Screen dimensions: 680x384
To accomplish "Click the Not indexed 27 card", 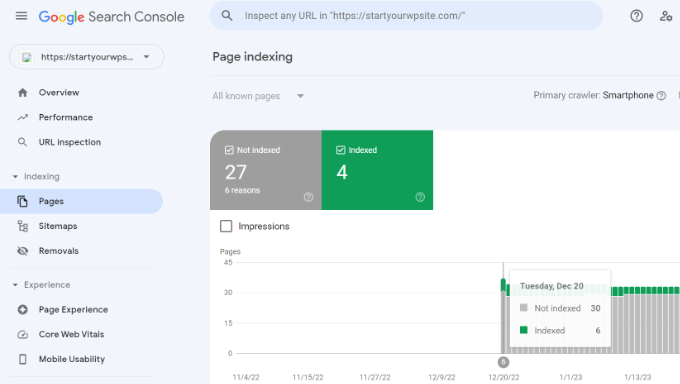I will click(266, 170).
